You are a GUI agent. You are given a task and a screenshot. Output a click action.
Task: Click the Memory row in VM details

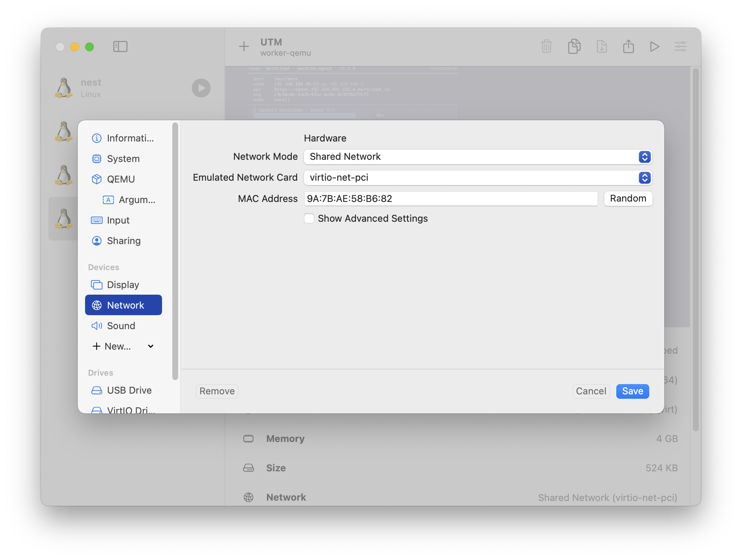click(x=460, y=439)
